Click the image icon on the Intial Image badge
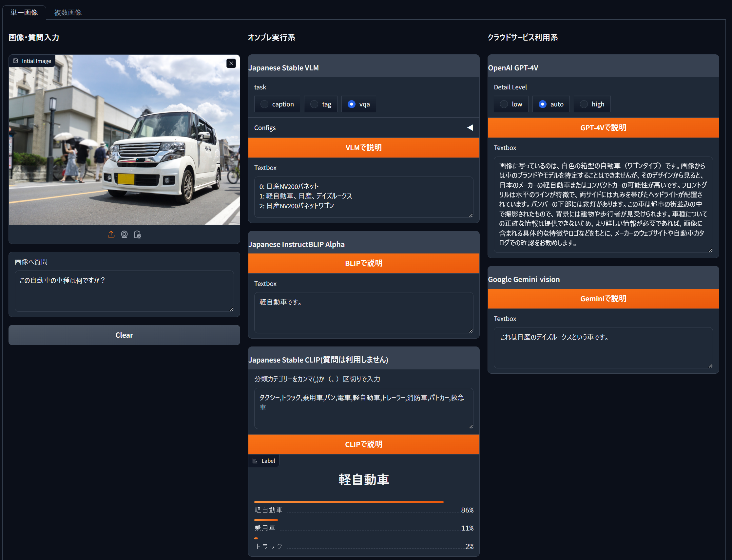Viewport: 732px width, 560px height. tap(15, 60)
